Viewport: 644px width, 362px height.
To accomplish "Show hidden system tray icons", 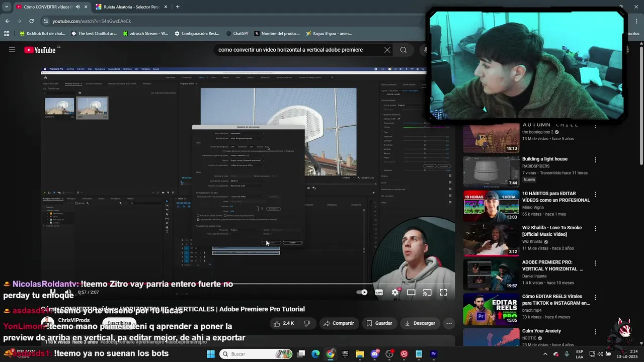I will tap(545, 354).
